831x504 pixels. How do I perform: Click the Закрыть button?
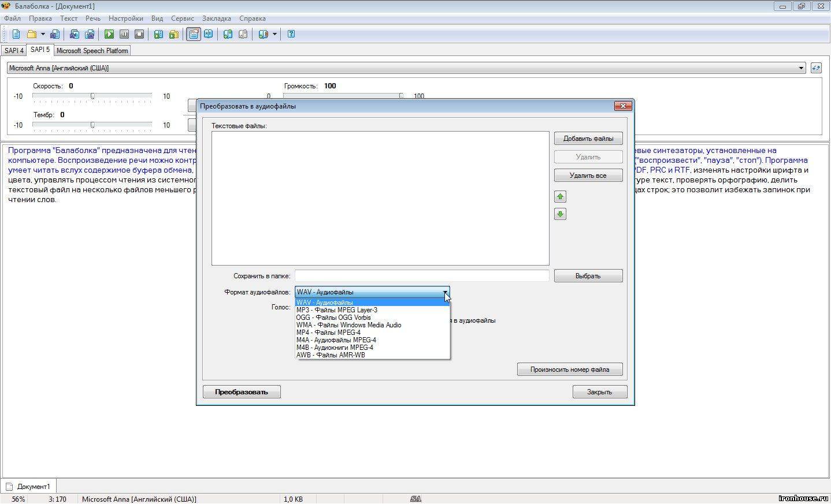(599, 392)
